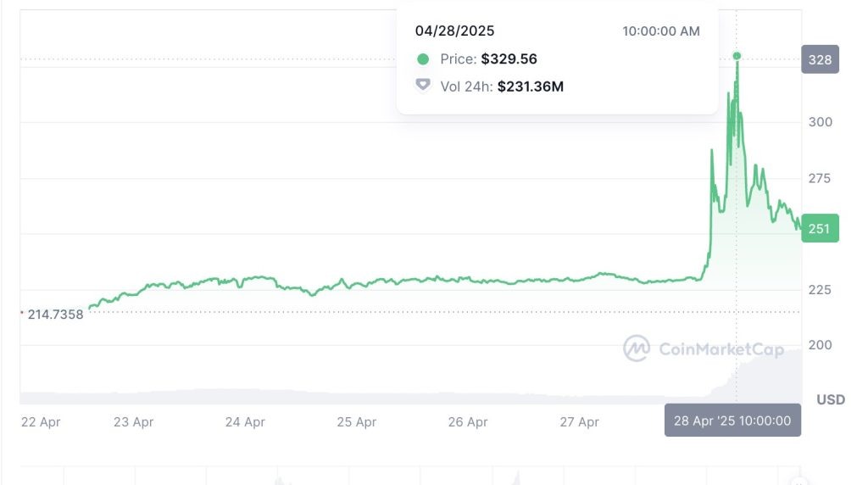Click the 214.7358 starting price label

(x=55, y=315)
